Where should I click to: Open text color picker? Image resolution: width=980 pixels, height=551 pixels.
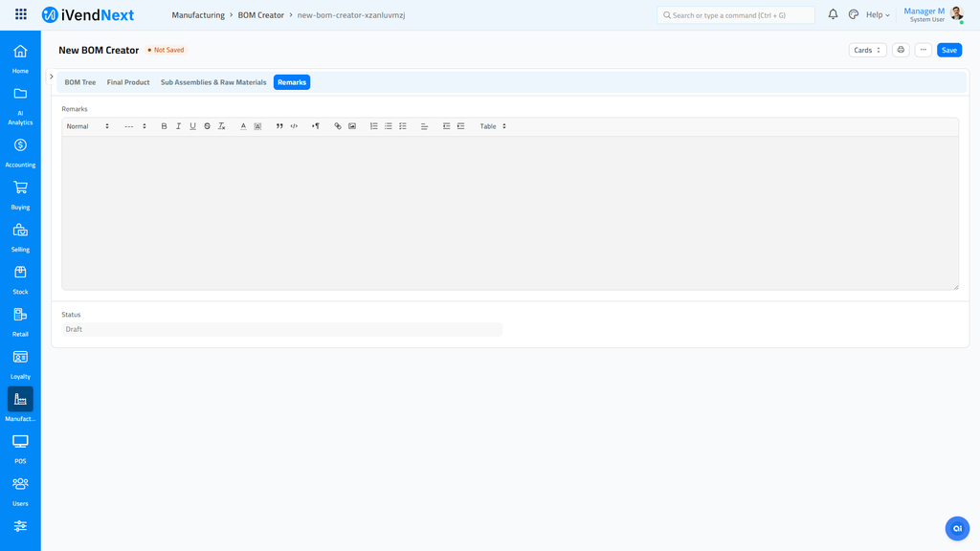click(x=243, y=126)
